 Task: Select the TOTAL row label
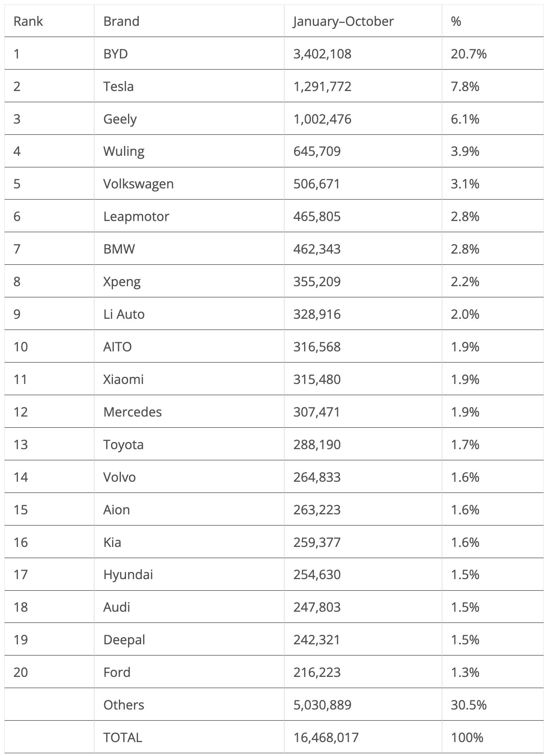pos(122,737)
